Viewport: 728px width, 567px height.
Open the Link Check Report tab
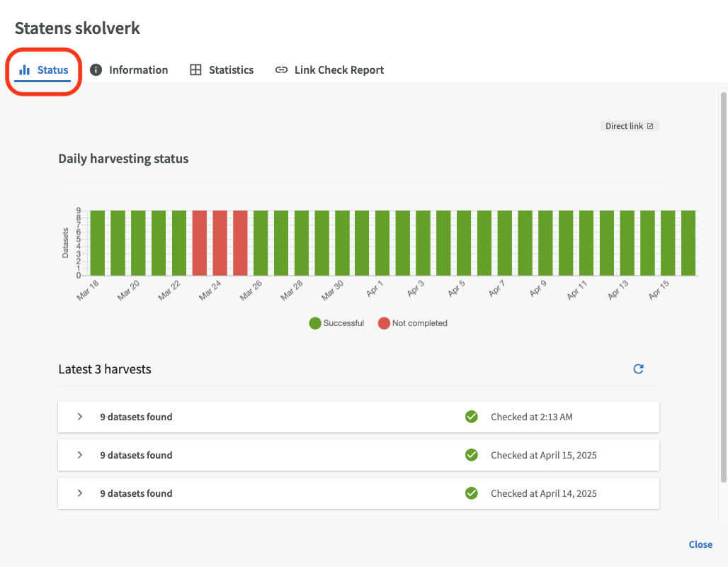(329, 70)
